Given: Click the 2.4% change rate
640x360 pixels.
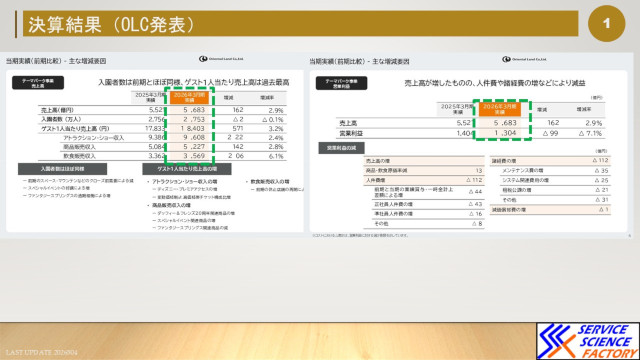Looking at the screenshot, I should click(x=276, y=138).
